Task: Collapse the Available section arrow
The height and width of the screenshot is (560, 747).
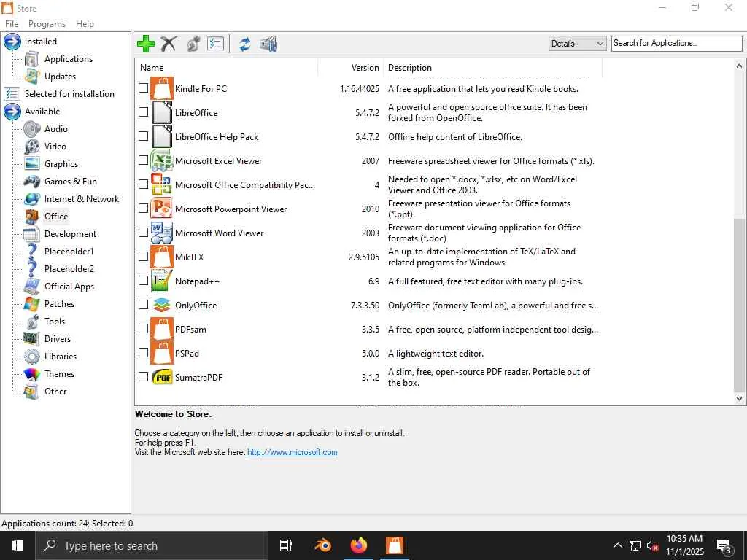Action: tap(12, 112)
